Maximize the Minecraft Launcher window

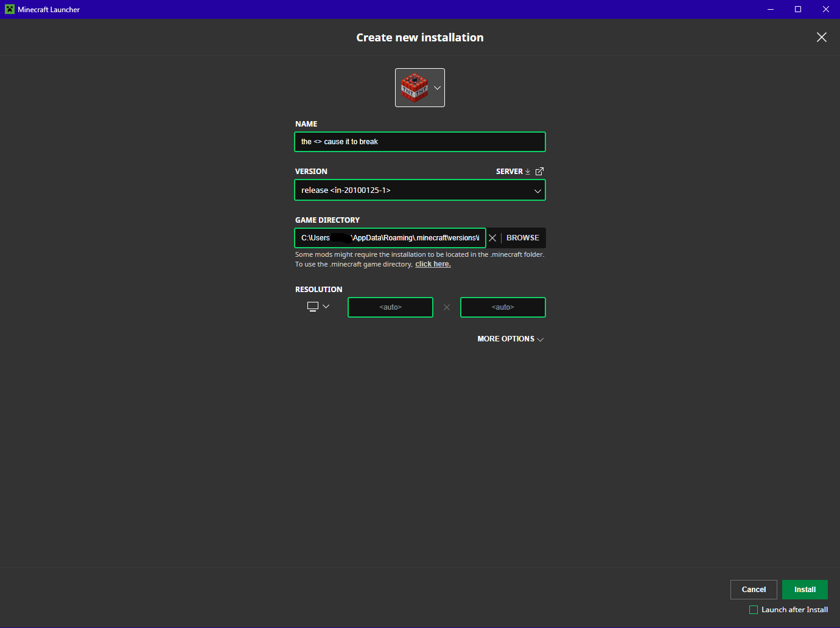click(798, 9)
